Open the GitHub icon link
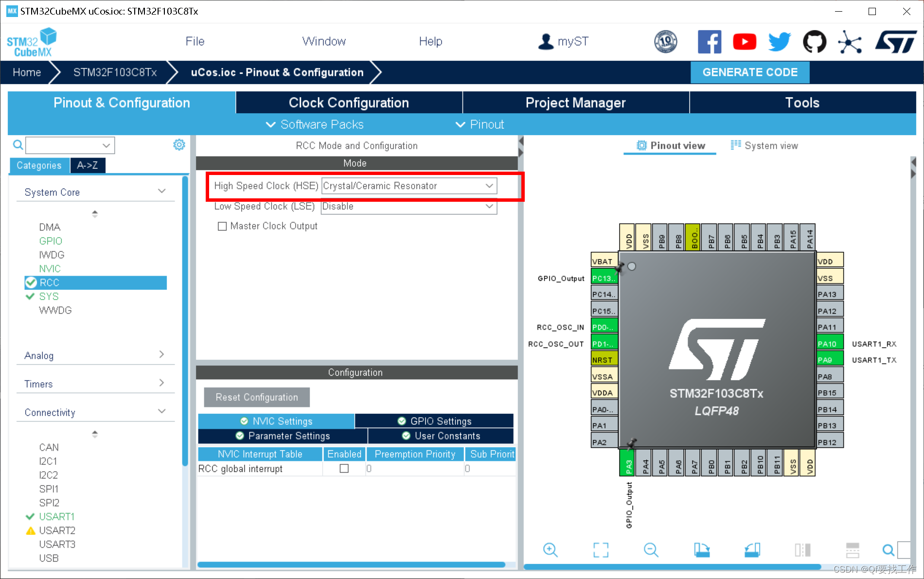The height and width of the screenshot is (579, 924). tap(815, 42)
